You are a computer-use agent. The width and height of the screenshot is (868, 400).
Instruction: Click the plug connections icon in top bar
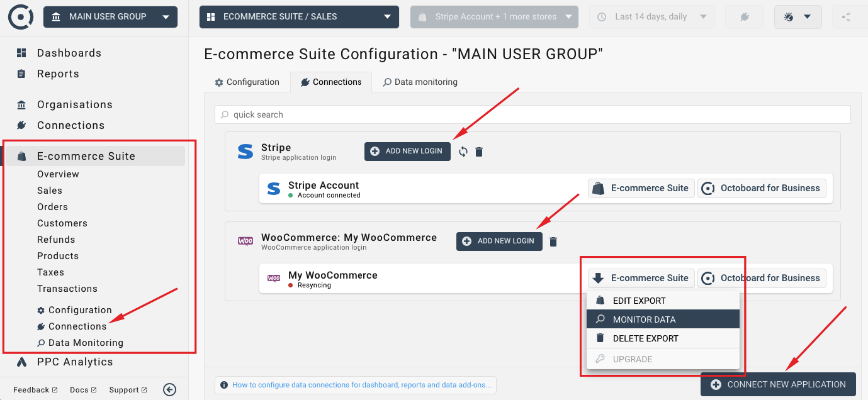(x=745, y=17)
